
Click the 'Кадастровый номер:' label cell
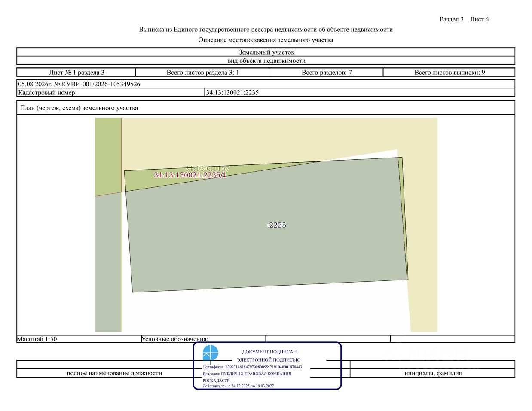111,92
